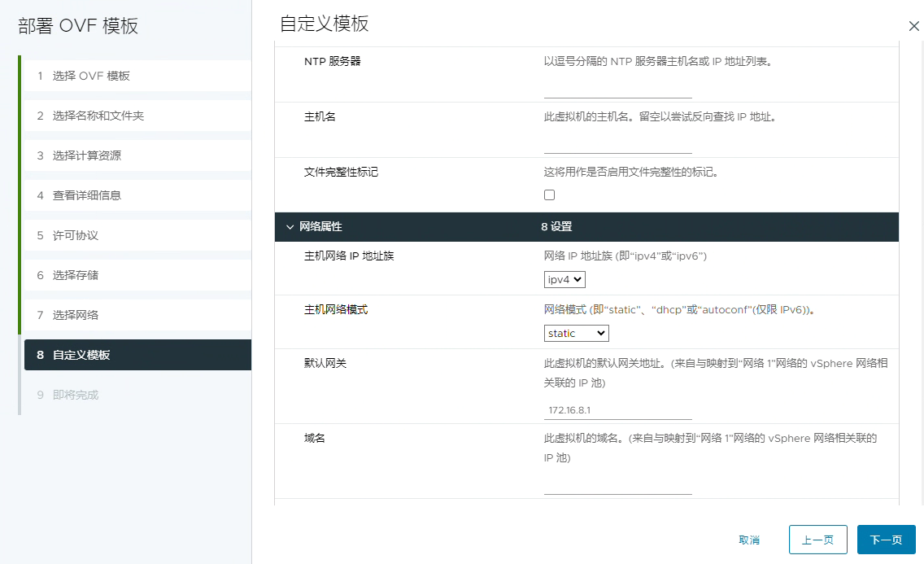Open the static network mode dropdown

click(576, 333)
